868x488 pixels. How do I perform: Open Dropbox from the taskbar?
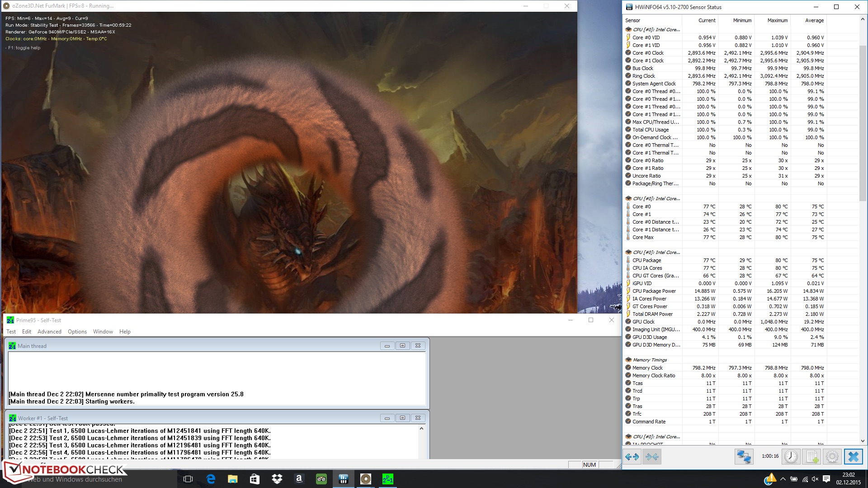(277, 479)
